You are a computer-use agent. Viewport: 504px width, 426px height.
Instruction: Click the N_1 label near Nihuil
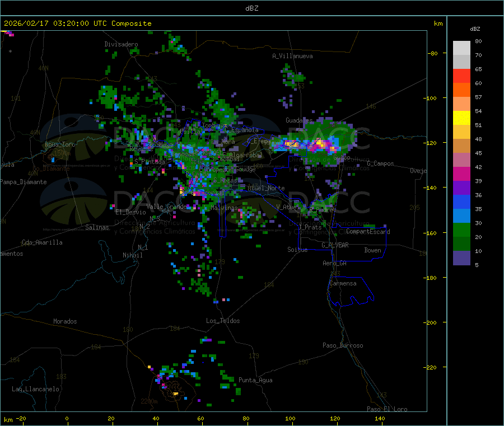click(x=143, y=247)
